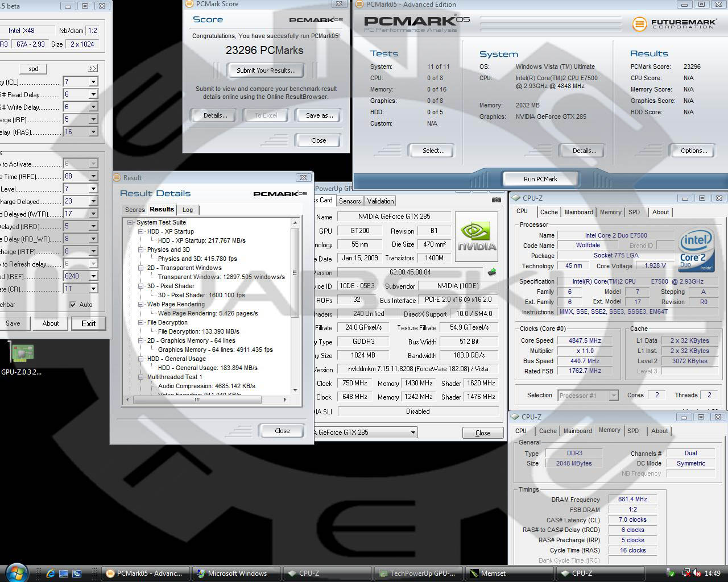Click the Show Desktop quick launch icon
The height and width of the screenshot is (582, 728).
[x=64, y=573]
